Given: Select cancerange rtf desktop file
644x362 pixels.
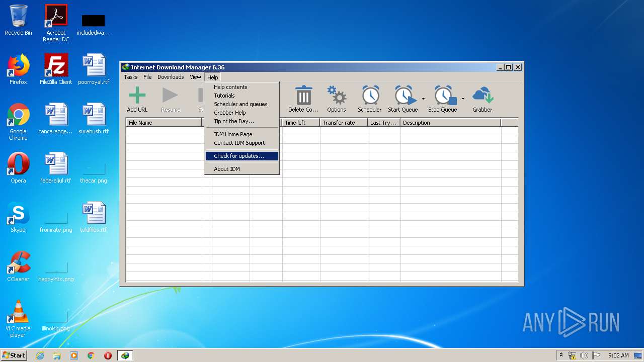Looking at the screenshot, I should pyautogui.click(x=56, y=119).
